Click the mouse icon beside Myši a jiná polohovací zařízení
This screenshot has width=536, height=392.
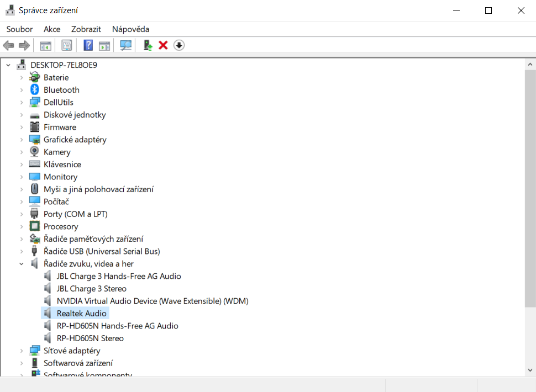(34, 189)
